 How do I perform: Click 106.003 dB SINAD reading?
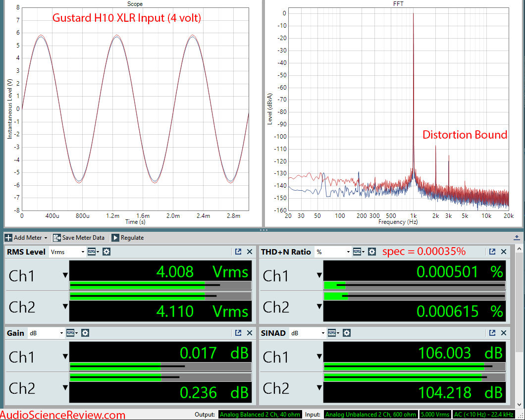(461, 353)
